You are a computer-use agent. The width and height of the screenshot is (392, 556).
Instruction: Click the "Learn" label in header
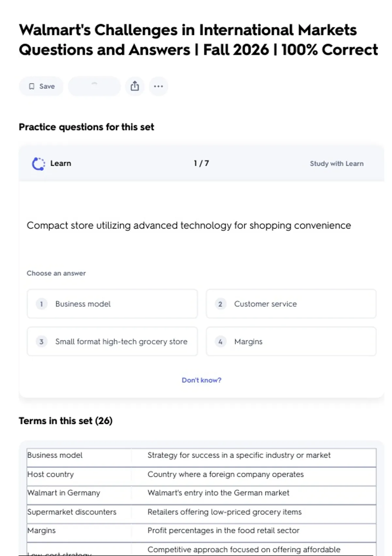pos(60,163)
